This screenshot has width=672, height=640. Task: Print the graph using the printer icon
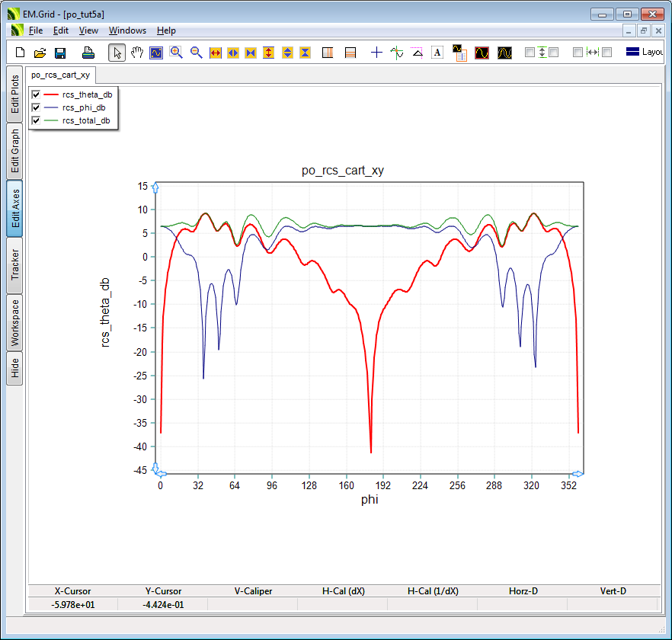point(88,53)
